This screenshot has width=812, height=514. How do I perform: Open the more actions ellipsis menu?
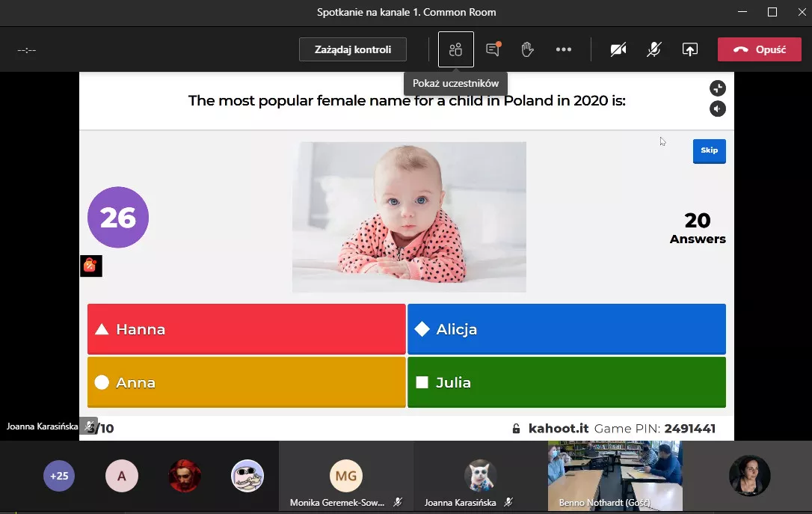coord(564,49)
